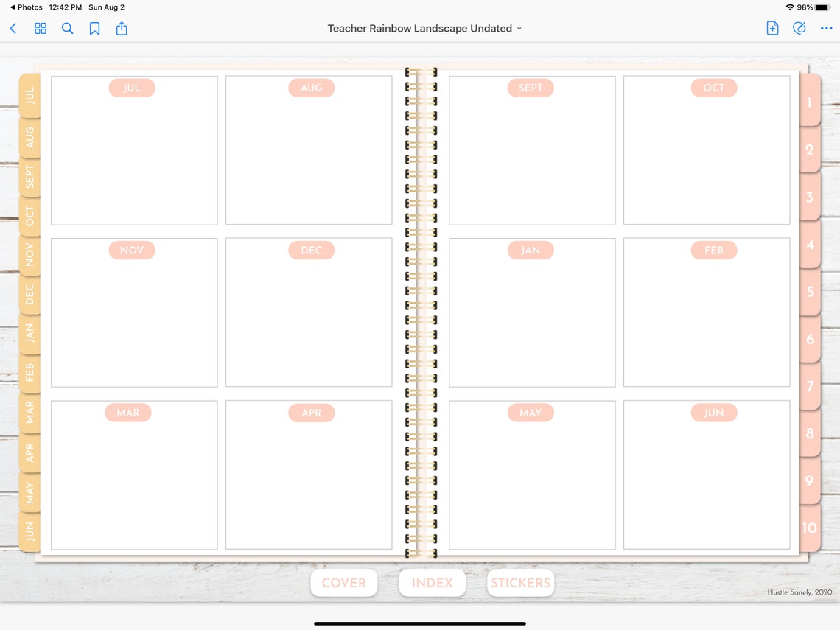The image size is (840, 630).
Task: Tap the MAY label in index grid
Action: click(x=531, y=413)
